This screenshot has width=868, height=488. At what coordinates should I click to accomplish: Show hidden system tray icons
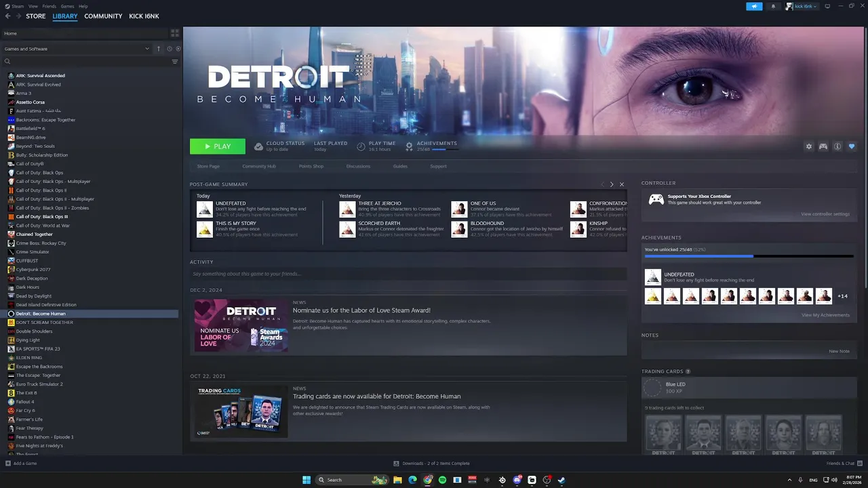tap(791, 480)
